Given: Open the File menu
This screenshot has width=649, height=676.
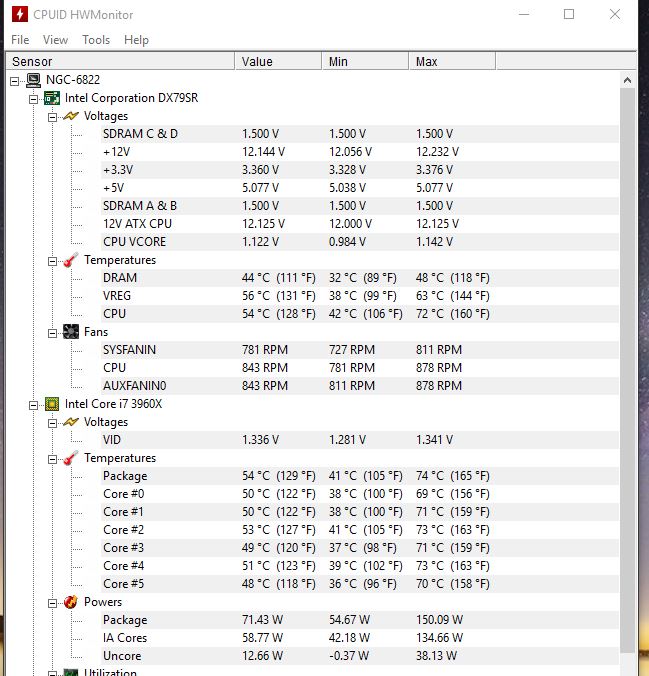Looking at the screenshot, I should tap(20, 40).
